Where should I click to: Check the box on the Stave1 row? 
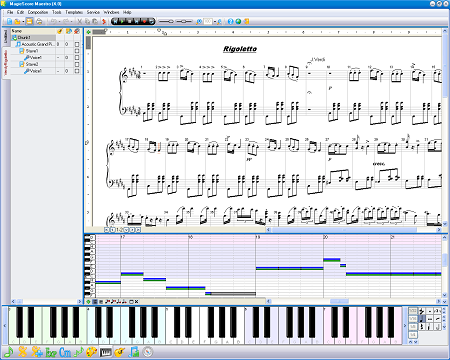[x=77, y=51]
